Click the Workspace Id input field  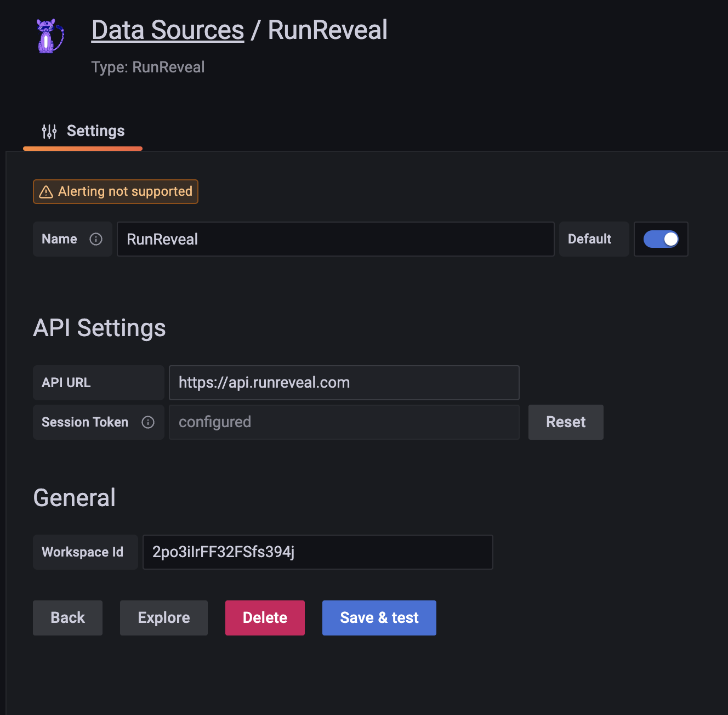pos(318,552)
